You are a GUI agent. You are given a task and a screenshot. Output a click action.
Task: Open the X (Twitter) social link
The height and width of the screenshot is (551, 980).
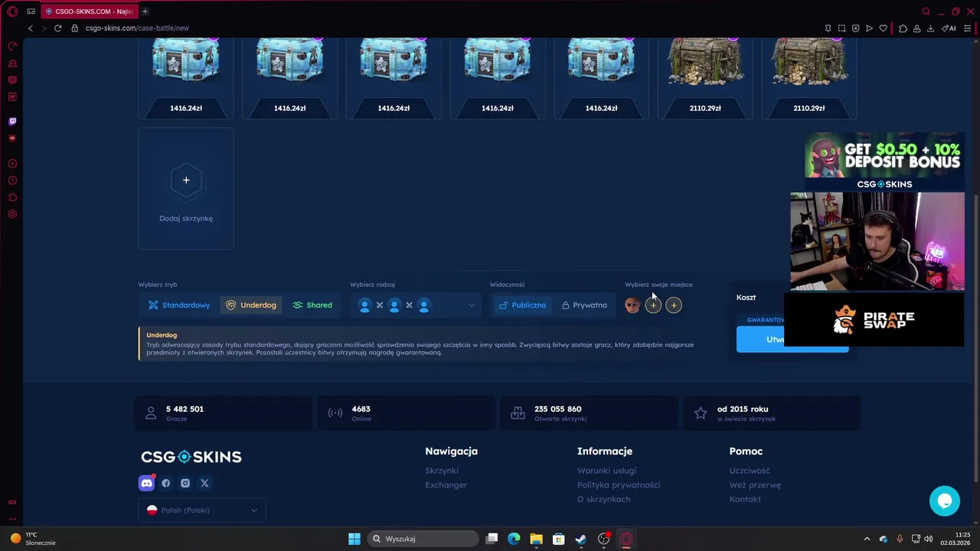pos(204,484)
